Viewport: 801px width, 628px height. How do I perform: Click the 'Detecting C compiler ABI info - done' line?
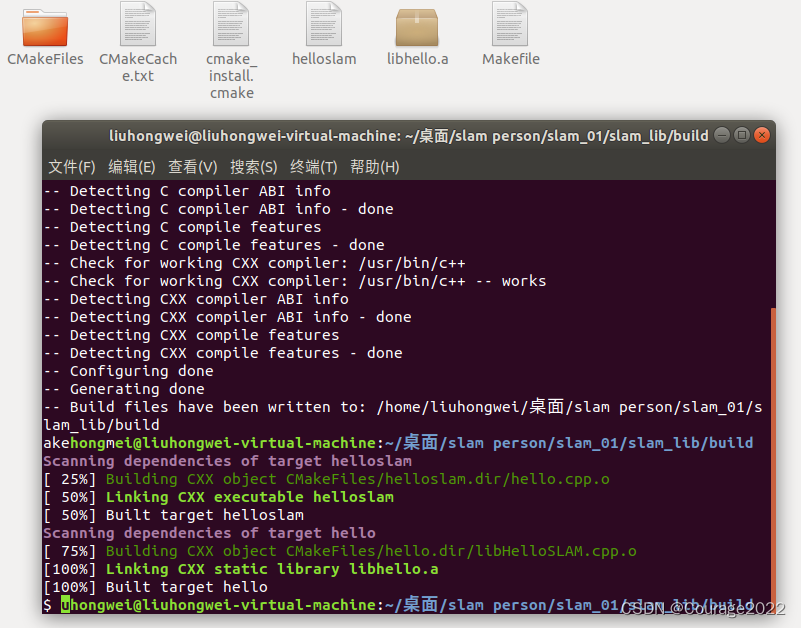[218, 209]
